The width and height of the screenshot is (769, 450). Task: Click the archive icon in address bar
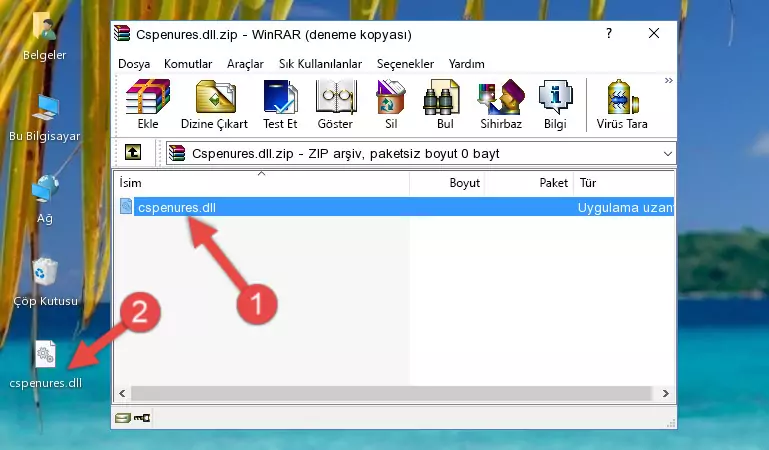coord(177,153)
